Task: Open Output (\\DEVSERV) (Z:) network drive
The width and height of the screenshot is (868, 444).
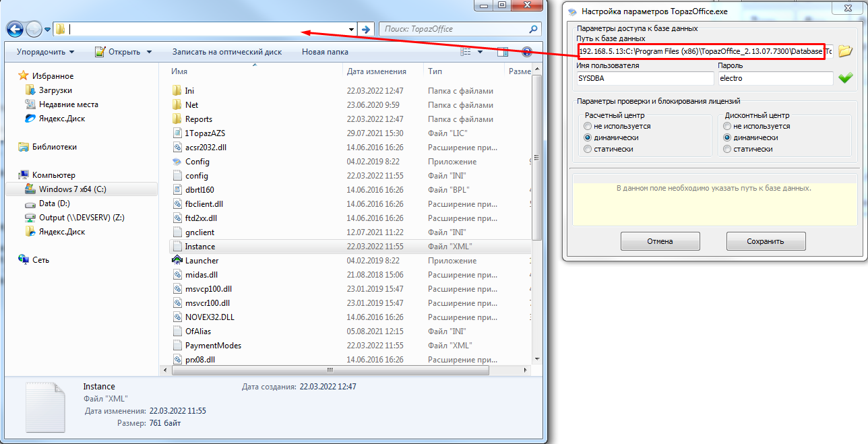Action: tap(82, 218)
